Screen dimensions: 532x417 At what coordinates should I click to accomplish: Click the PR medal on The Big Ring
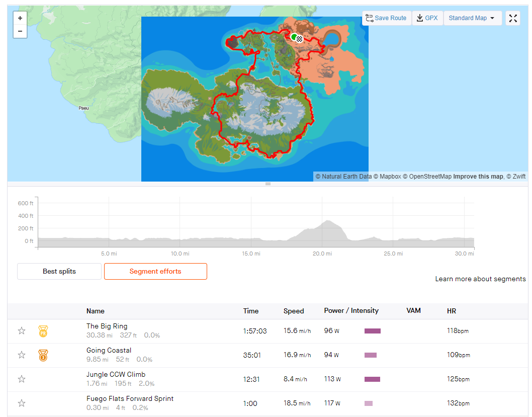pyautogui.click(x=43, y=331)
